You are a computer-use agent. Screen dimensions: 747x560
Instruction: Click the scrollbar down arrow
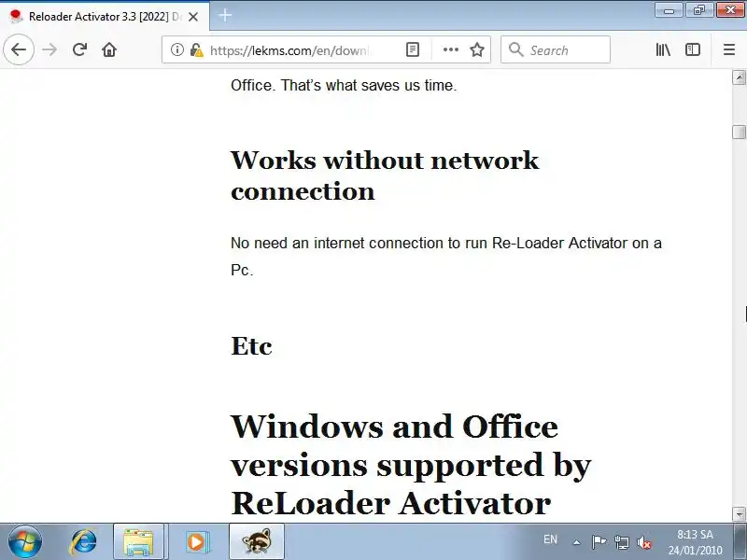point(739,514)
